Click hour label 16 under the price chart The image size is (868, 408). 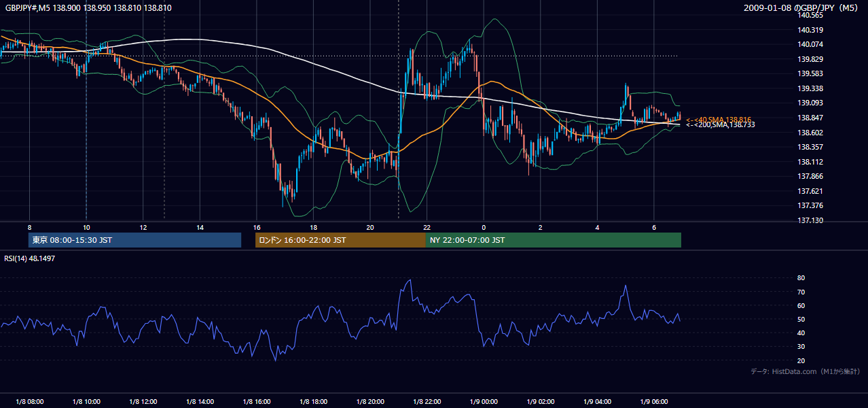click(256, 227)
